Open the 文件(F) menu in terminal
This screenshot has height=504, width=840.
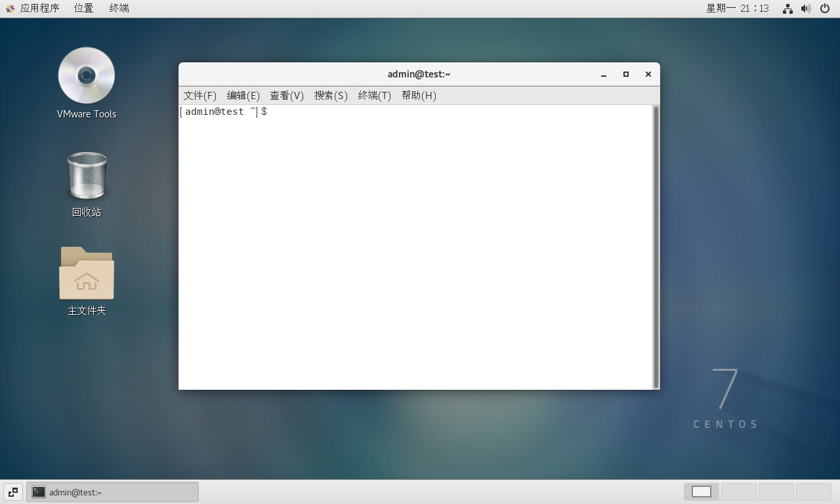point(199,95)
